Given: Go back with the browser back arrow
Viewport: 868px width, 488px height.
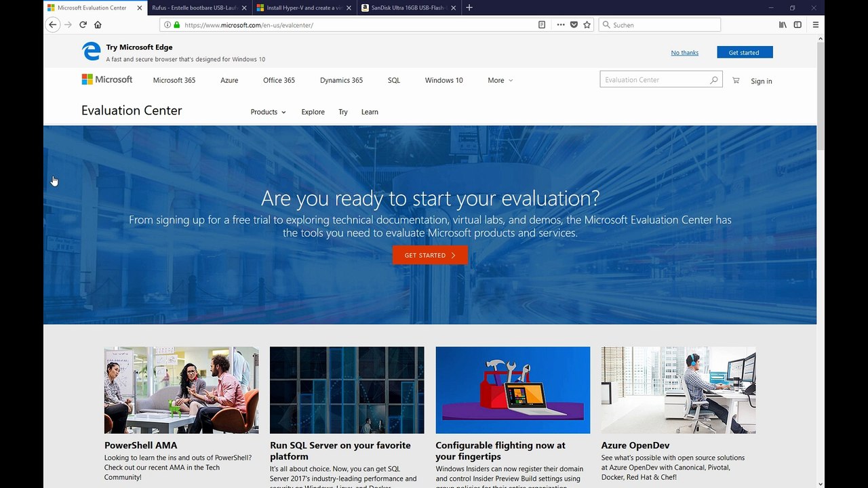Looking at the screenshot, I should (52, 24).
